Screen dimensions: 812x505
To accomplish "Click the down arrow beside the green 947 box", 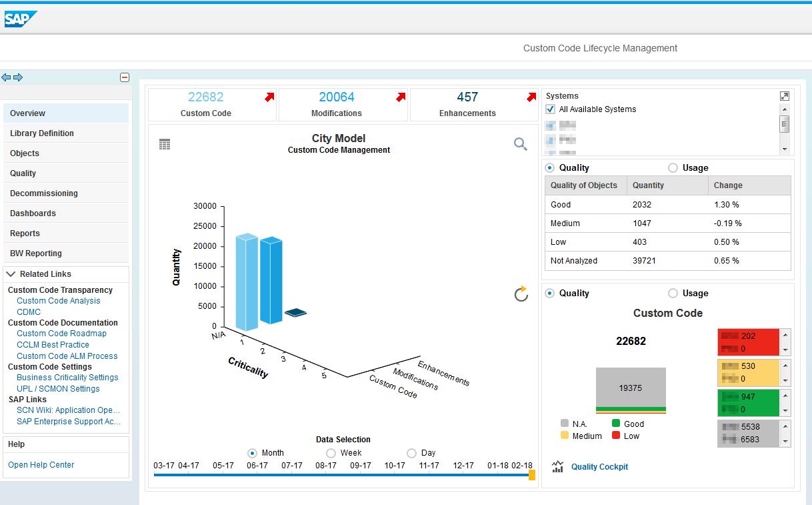I will tap(785, 412).
